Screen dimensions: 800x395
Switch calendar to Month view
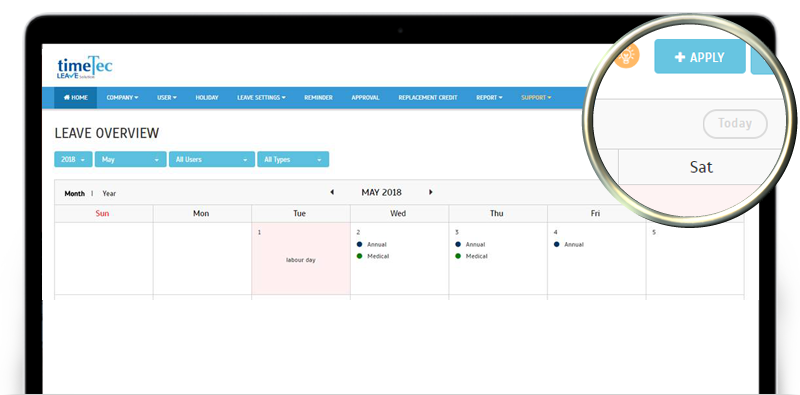(x=74, y=193)
